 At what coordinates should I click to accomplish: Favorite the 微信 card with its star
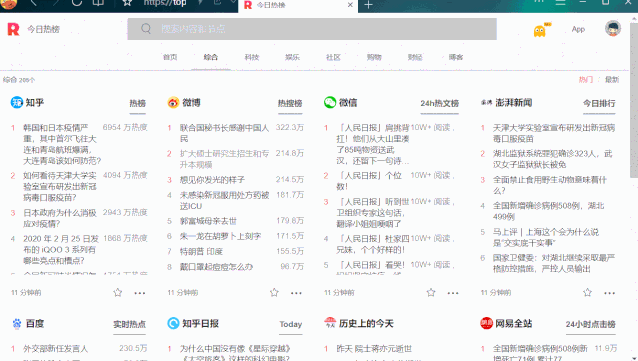(431, 292)
